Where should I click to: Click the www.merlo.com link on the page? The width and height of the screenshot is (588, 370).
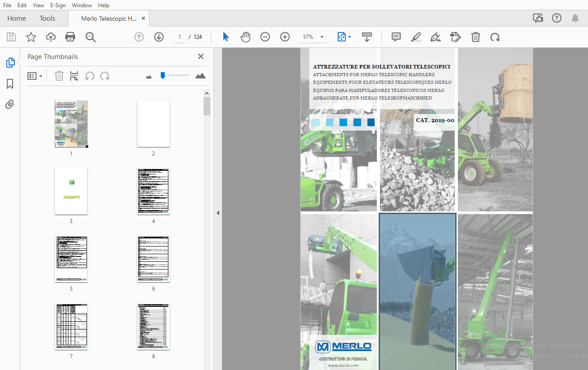(343, 365)
